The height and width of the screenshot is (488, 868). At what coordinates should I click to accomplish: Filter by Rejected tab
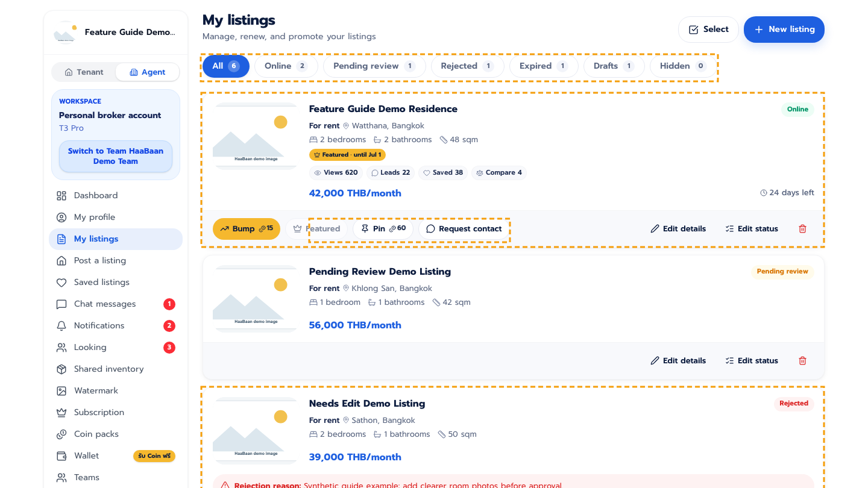[468, 66]
